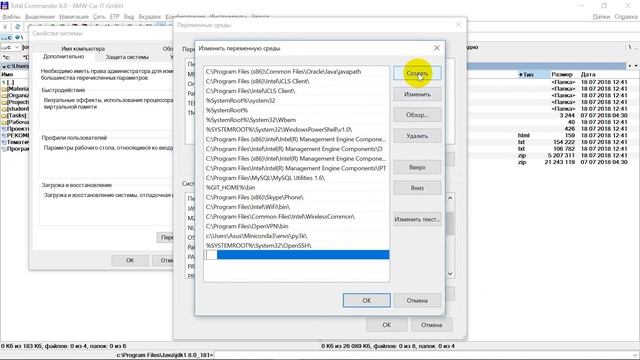The width and height of the screenshot is (640, 360).
Task: Select the %GIT_HOME%\bin entry
Action: coord(296,188)
